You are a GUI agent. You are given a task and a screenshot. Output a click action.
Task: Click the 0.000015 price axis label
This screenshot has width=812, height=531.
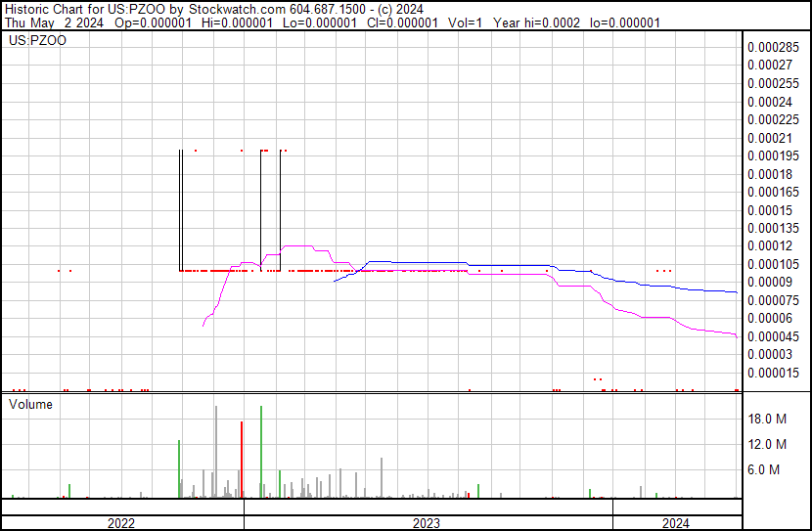pyautogui.click(x=773, y=373)
